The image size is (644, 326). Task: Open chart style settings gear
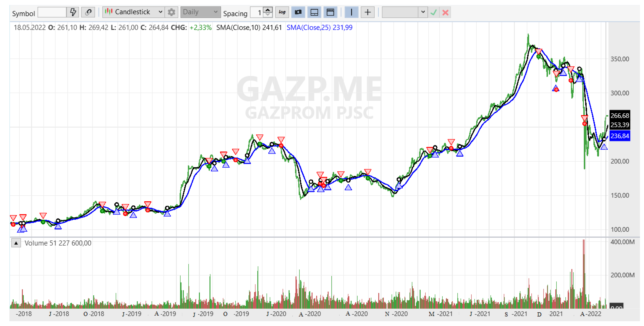coord(172,12)
